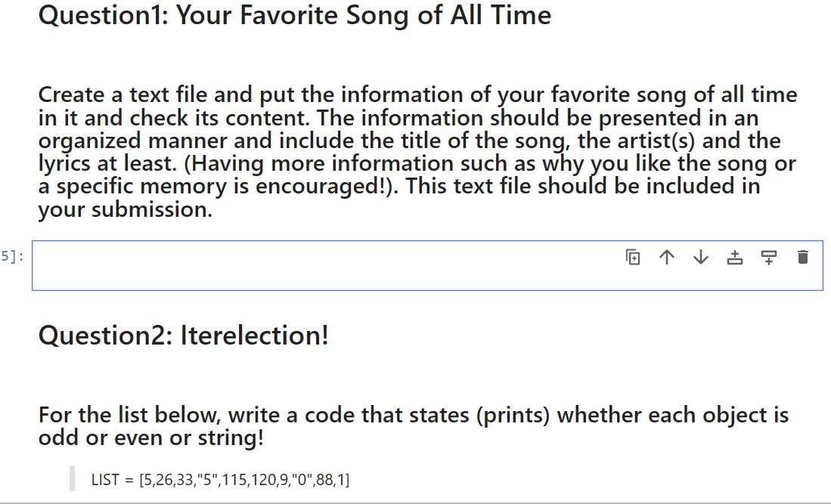This screenshot has height=504, width=831.
Task: Click the Question1 instructions paragraph
Action: (x=416, y=151)
